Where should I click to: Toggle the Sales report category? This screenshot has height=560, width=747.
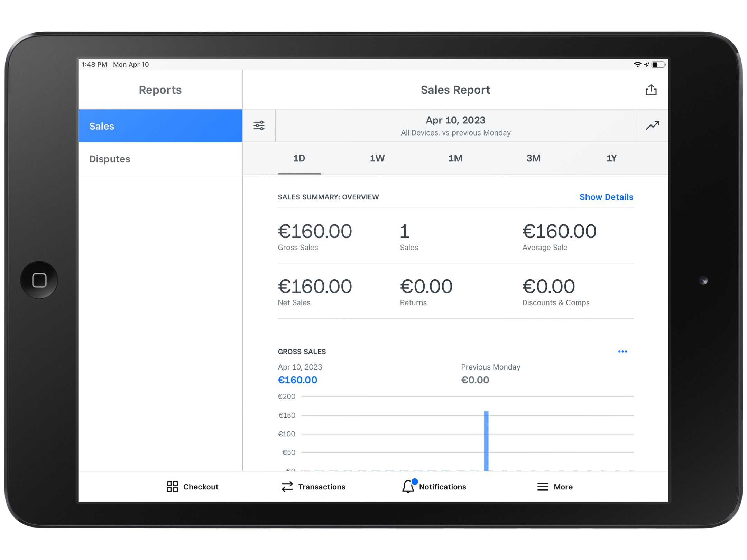[x=162, y=125]
